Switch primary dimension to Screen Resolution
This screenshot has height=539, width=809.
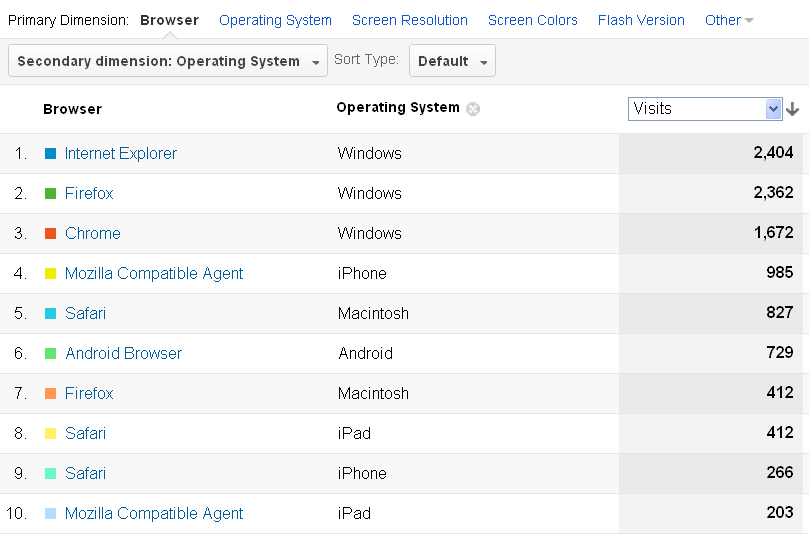pos(410,20)
